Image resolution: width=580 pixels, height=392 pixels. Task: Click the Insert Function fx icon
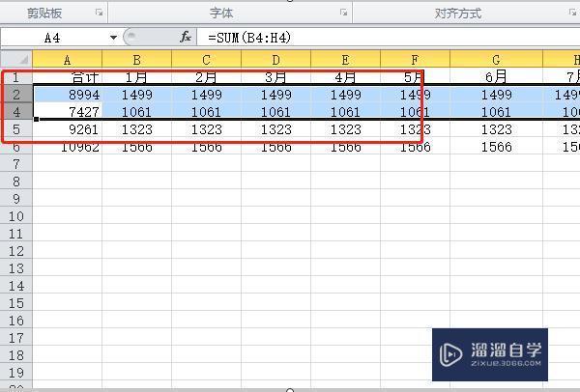(186, 37)
